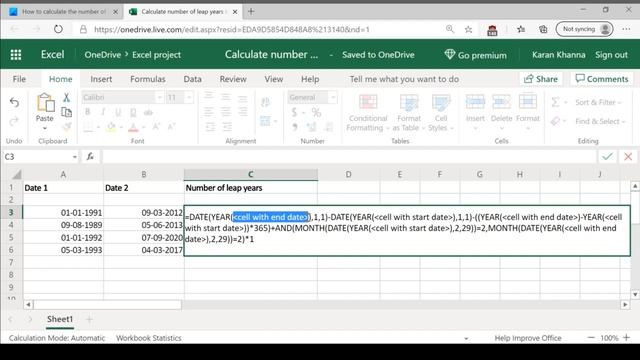640x360 pixels.
Task: Select column D header
Action: (348, 174)
